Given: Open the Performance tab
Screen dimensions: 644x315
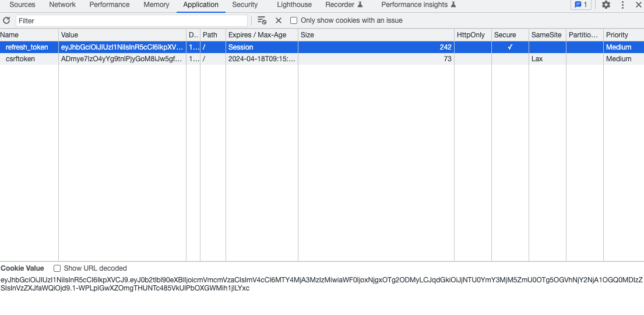Looking at the screenshot, I should coord(110,5).
